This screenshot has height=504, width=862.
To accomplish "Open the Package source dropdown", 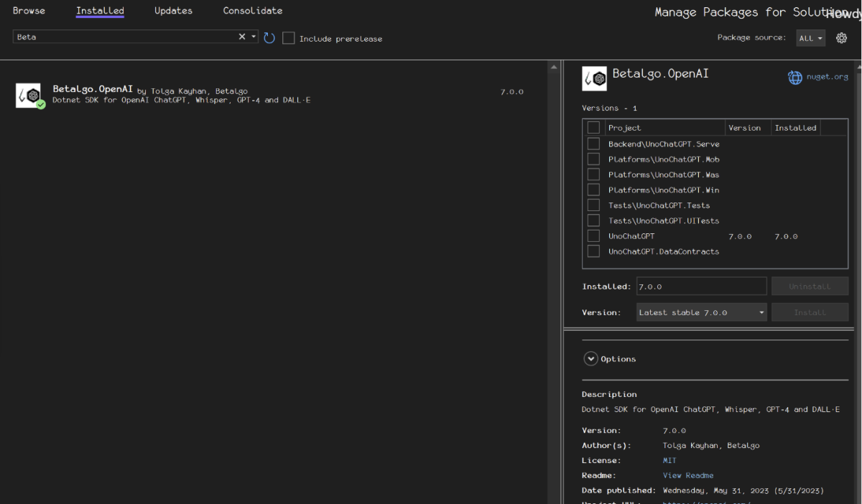I will (810, 38).
